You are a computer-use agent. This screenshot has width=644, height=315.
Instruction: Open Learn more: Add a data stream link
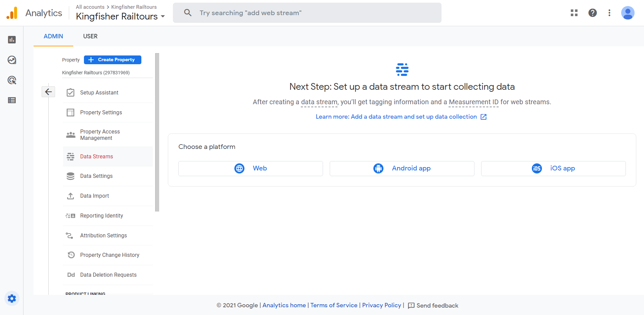point(396,117)
